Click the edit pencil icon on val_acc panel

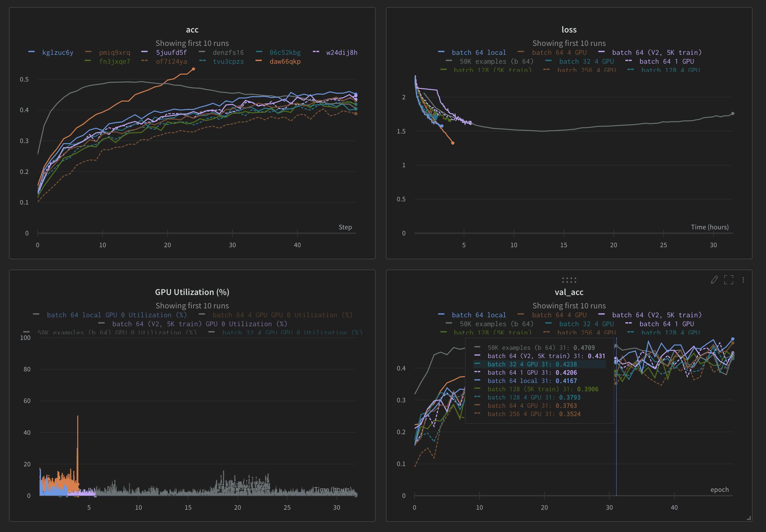(x=714, y=280)
